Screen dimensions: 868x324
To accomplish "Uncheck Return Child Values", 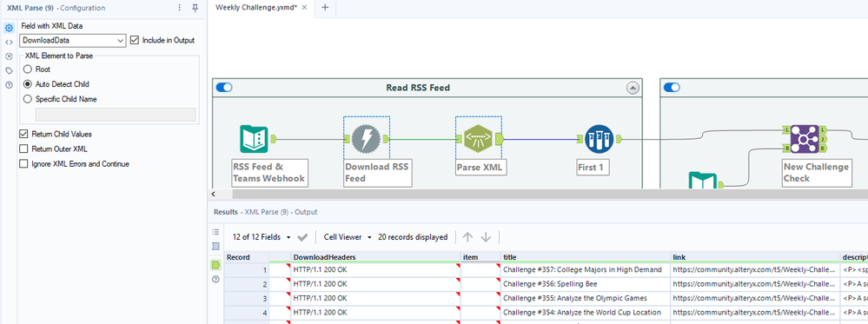I will coord(23,134).
